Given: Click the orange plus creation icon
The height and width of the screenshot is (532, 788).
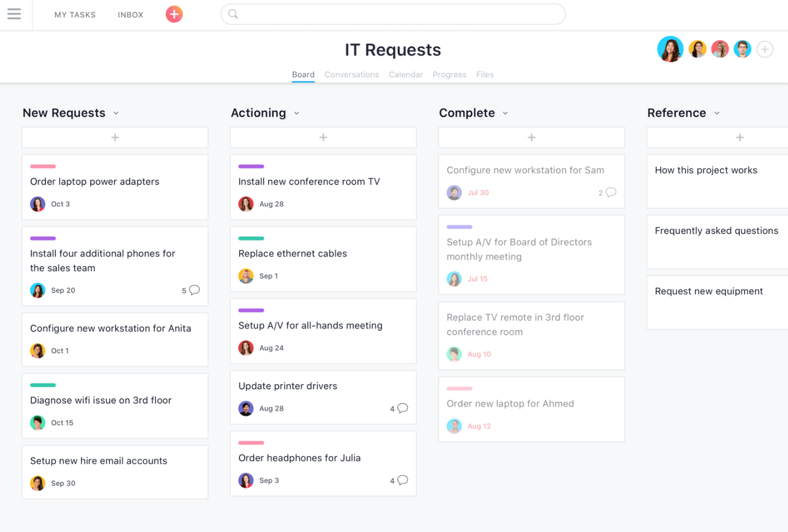Looking at the screenshot, I should pos(174,14).
